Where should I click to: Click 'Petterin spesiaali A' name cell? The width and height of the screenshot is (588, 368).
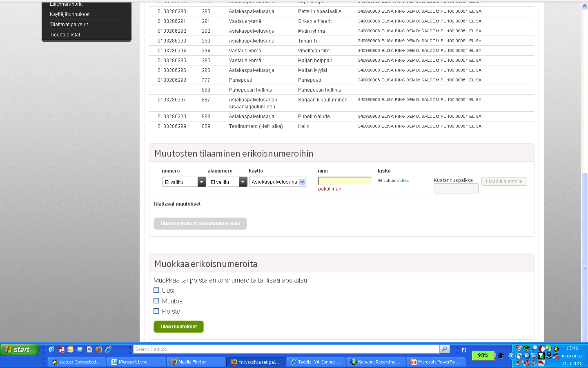click(x=320, y=11)
